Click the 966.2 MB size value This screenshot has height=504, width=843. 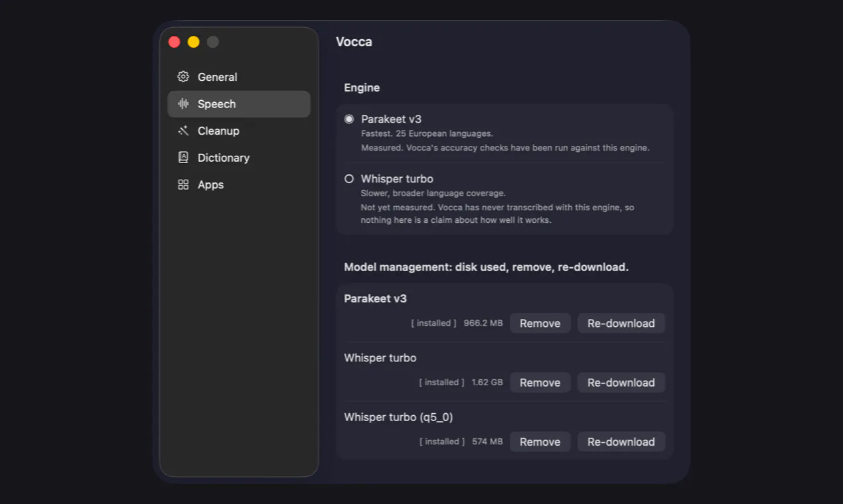(483, 324)
